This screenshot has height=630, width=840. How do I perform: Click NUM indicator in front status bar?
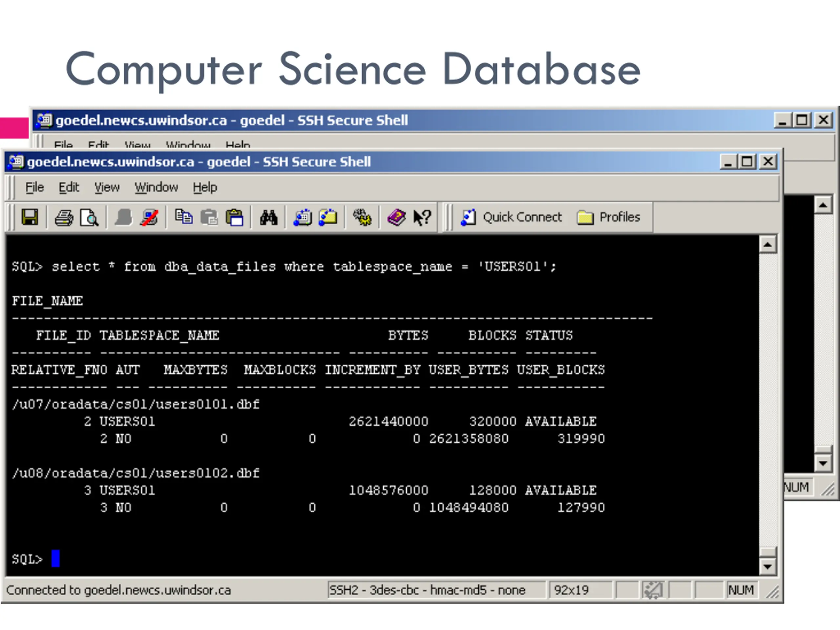pyautogui.click(x=741, y=590)
